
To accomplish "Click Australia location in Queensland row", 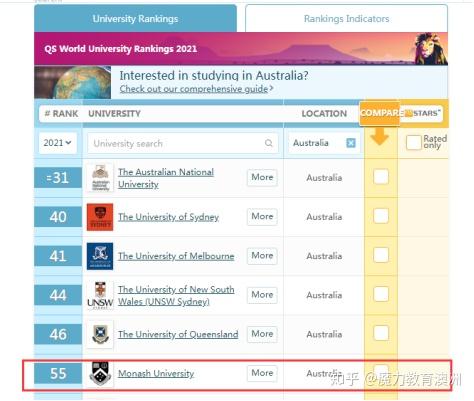I will coord(324,334).
